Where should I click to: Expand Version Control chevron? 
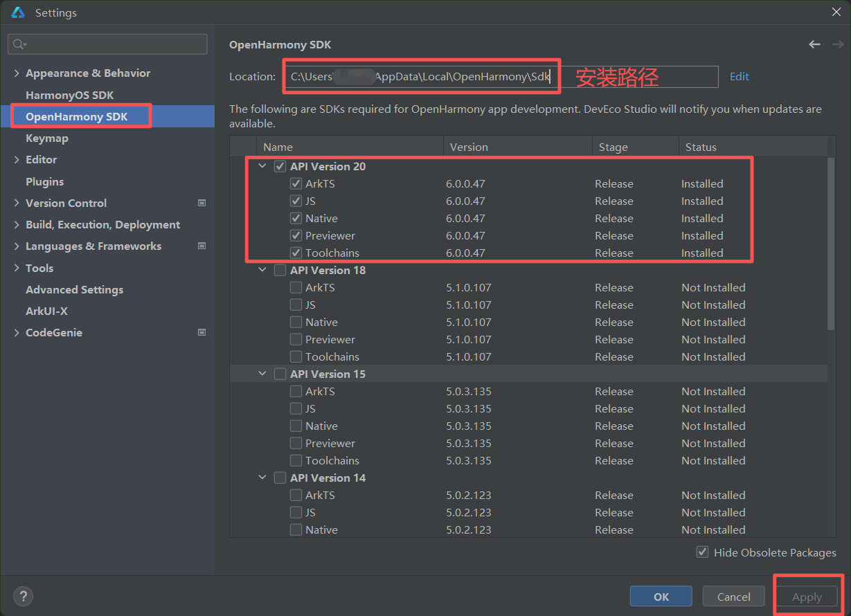coord(17,203)
